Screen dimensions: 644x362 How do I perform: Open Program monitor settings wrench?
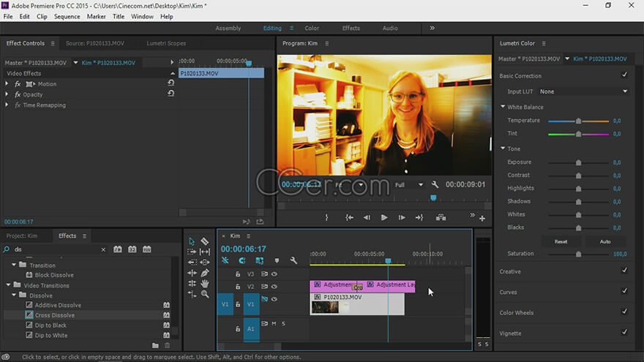(x=435, y=185)
